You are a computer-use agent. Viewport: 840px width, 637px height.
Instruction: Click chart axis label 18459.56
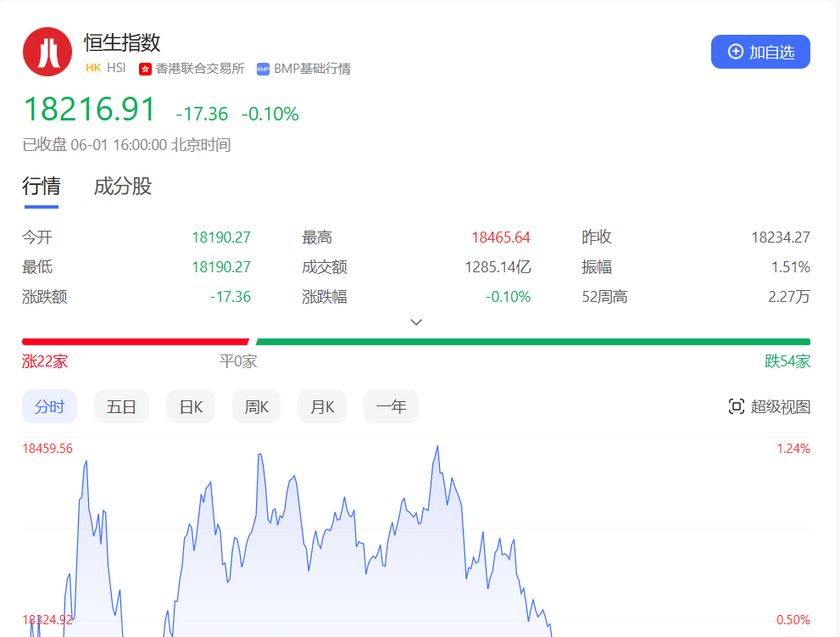point(47,448)
